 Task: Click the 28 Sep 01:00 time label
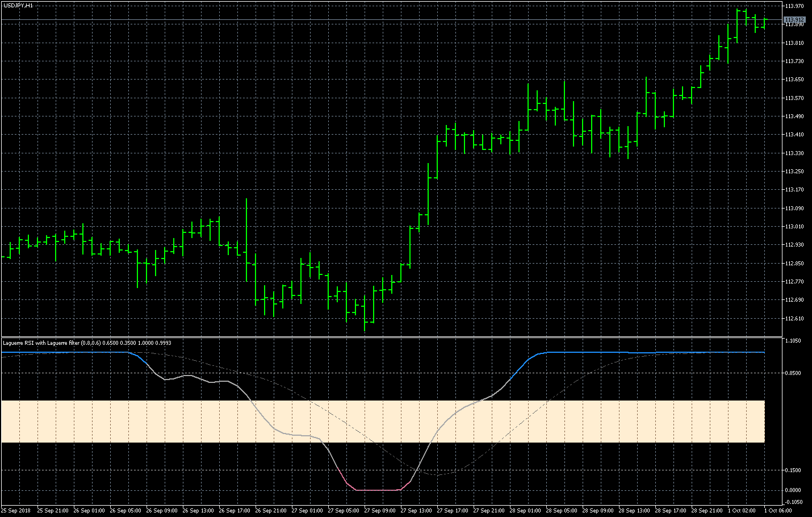tap(525, 511)
